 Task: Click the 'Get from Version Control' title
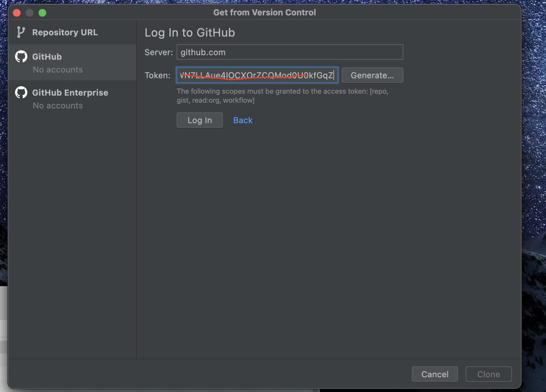[x=265, y=13]
